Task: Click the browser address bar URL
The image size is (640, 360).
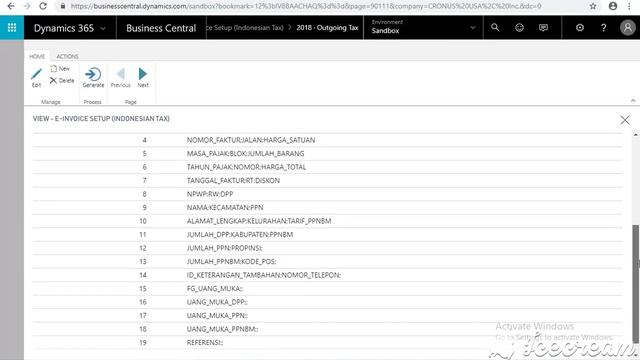Action: [x=306, y=6]
